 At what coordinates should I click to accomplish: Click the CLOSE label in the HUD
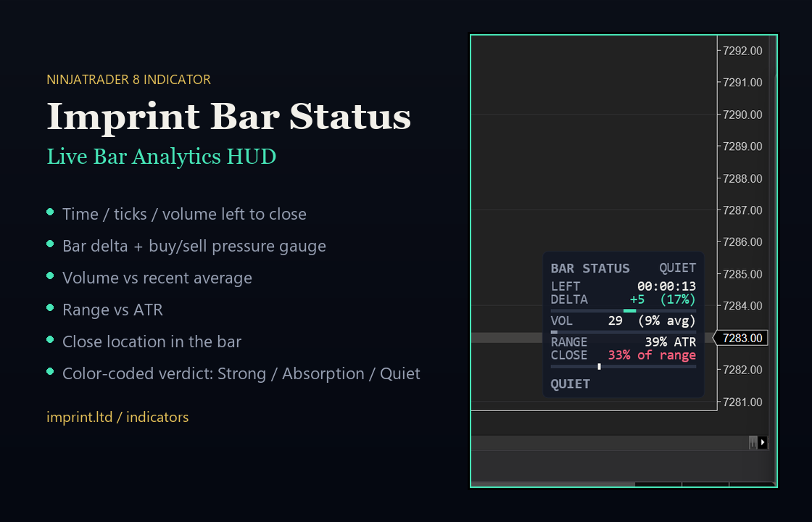pos(569,355)
